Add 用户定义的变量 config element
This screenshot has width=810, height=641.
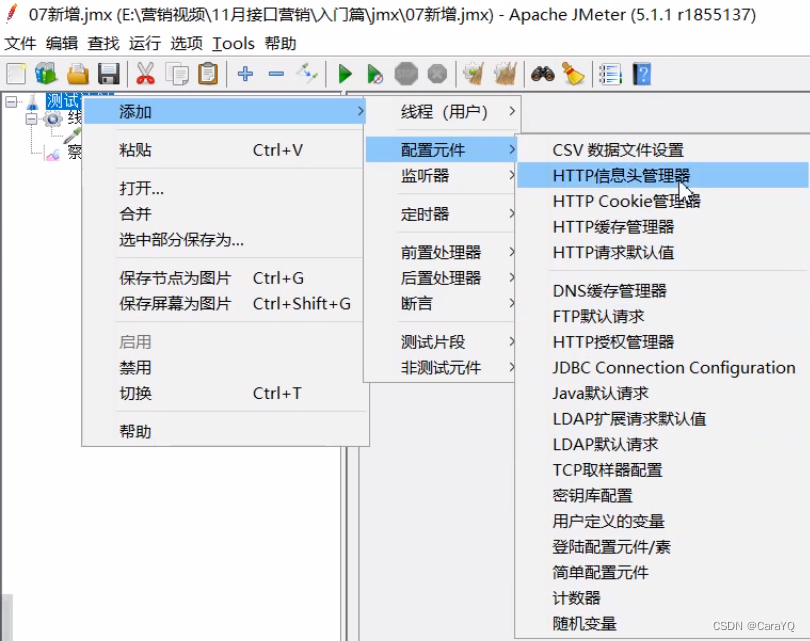[663, 521]
